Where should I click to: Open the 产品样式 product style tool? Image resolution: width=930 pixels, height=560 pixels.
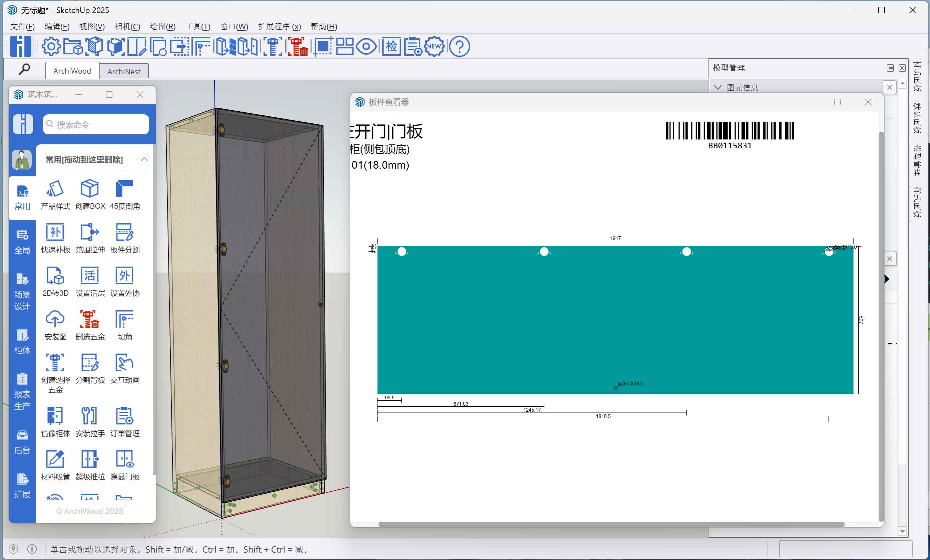click(55, 189)
